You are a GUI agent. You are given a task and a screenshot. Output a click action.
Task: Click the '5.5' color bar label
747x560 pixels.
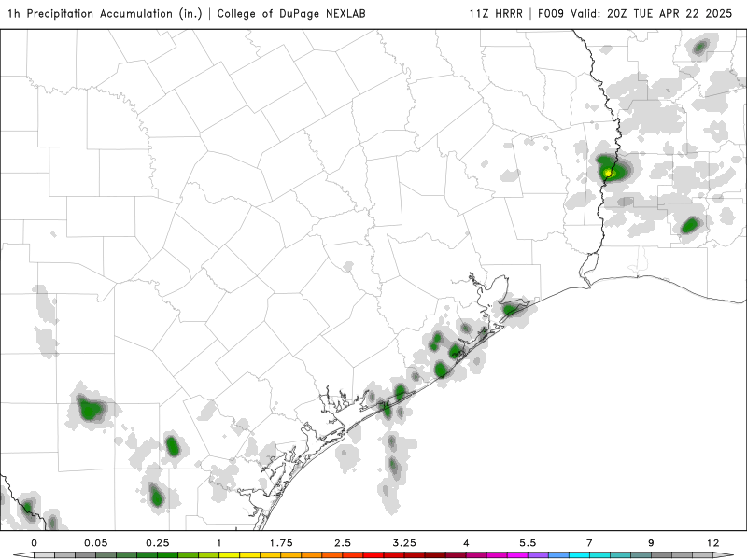coord(528,543)
